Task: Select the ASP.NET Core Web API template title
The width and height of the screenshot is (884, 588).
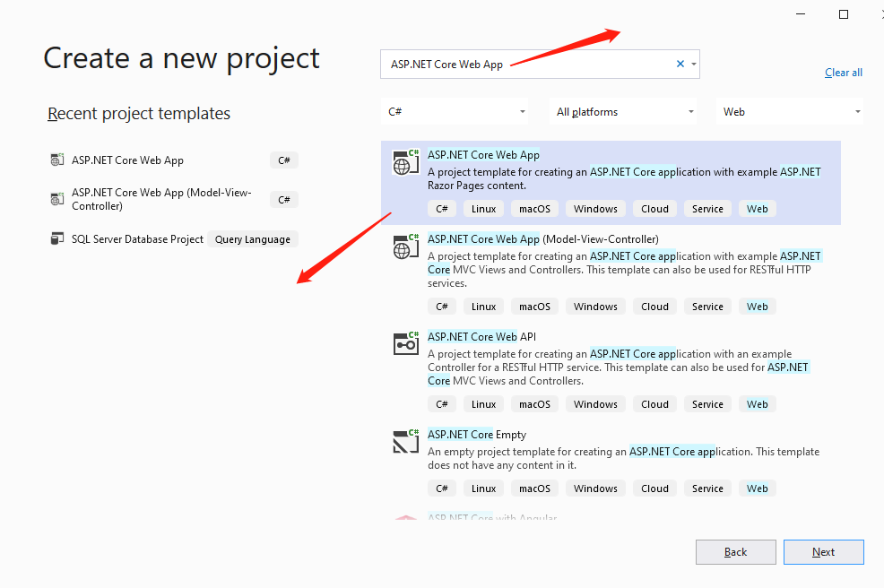Action: pyautogui.click(x=481, y=336)
